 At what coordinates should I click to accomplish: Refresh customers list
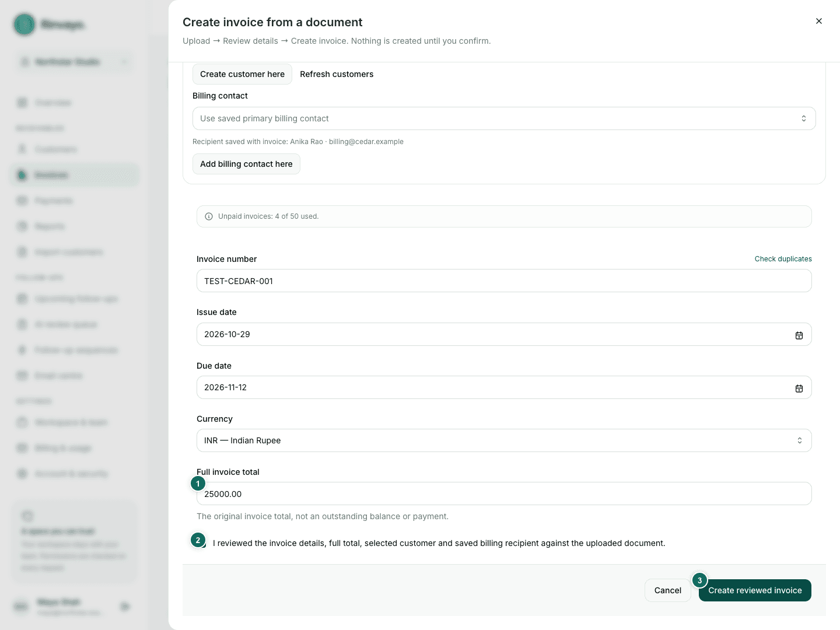tap(337, 74)
